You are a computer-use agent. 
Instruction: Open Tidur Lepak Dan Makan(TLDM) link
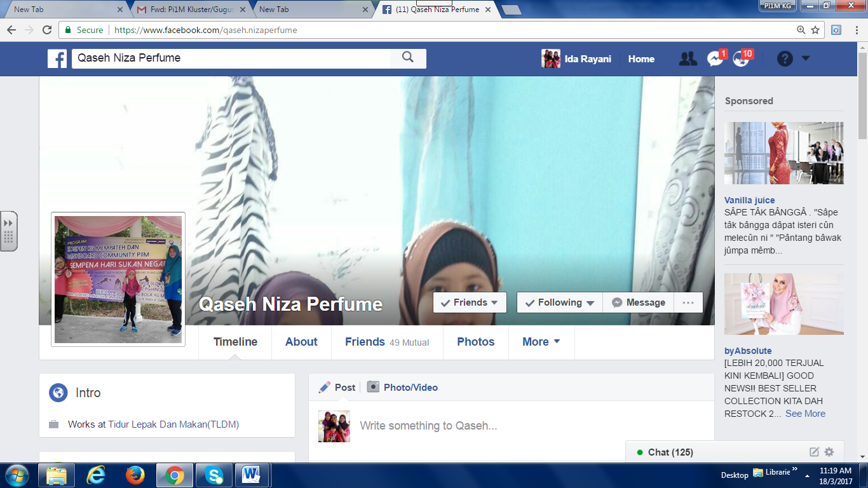pyautogui.click(x=173, y=424)
